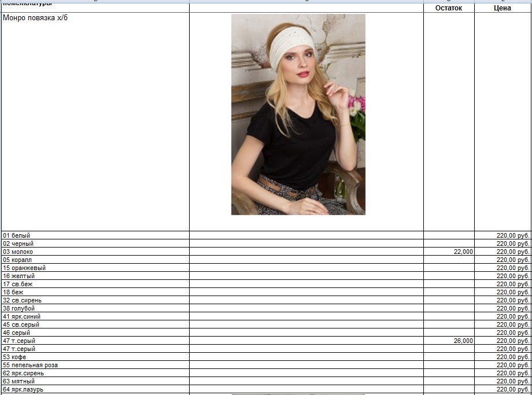Select the '32 св.сирень' cell
Image resolution: width=532 pixels, height=395 pixels.
click(95, 300)
